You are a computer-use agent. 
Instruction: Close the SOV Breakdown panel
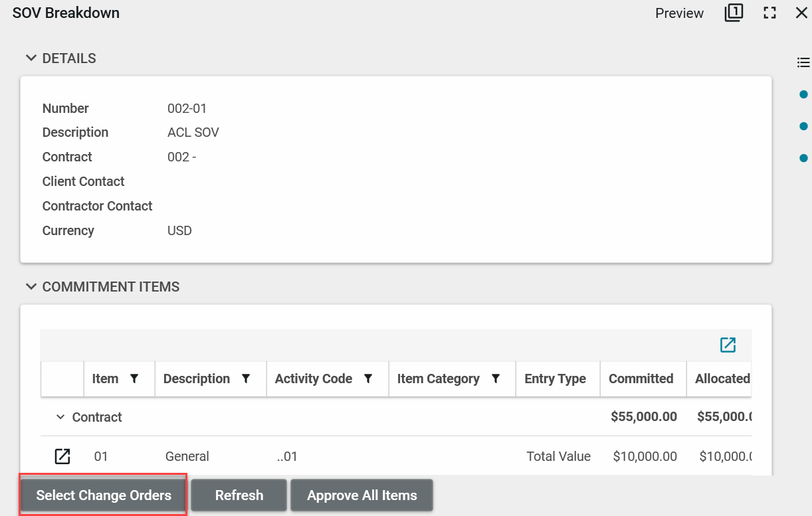(x=801, y=13)
